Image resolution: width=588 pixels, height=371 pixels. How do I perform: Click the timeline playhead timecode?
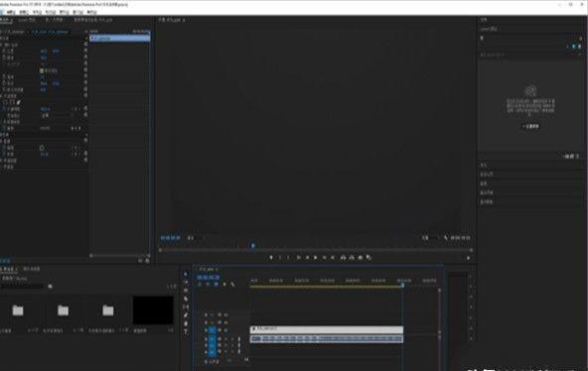point(209,278)
